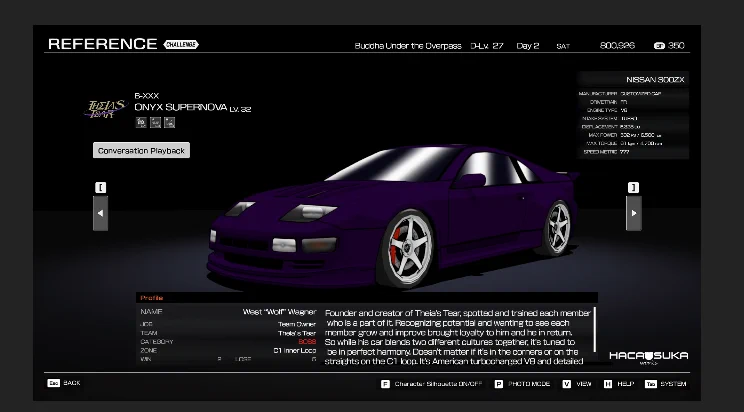744x412 pixels.
Task: Click the P key icon for Photo Mode
Action: point(499,384)
